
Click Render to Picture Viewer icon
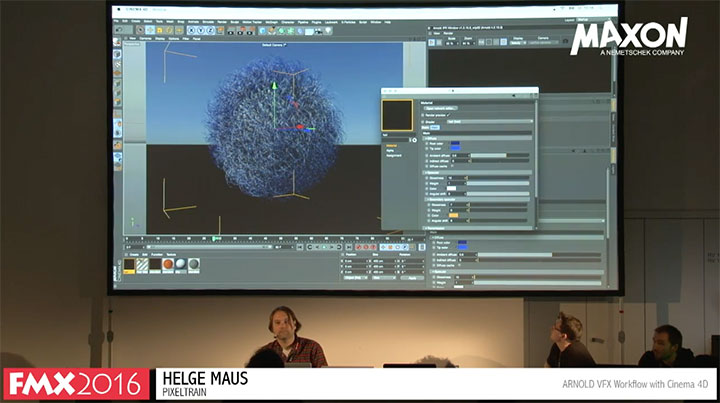(x=241, y=31)
